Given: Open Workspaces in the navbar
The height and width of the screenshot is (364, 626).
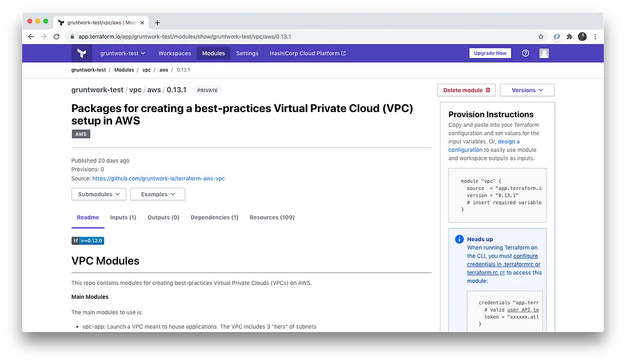Looking at the screenshot, I should pyautogui.click(x=175, y=53).
